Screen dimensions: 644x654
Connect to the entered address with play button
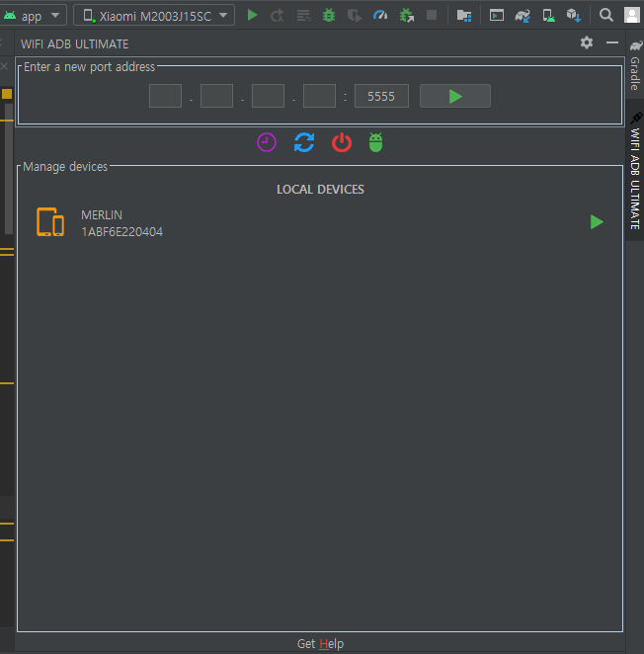tap(455, 96)
